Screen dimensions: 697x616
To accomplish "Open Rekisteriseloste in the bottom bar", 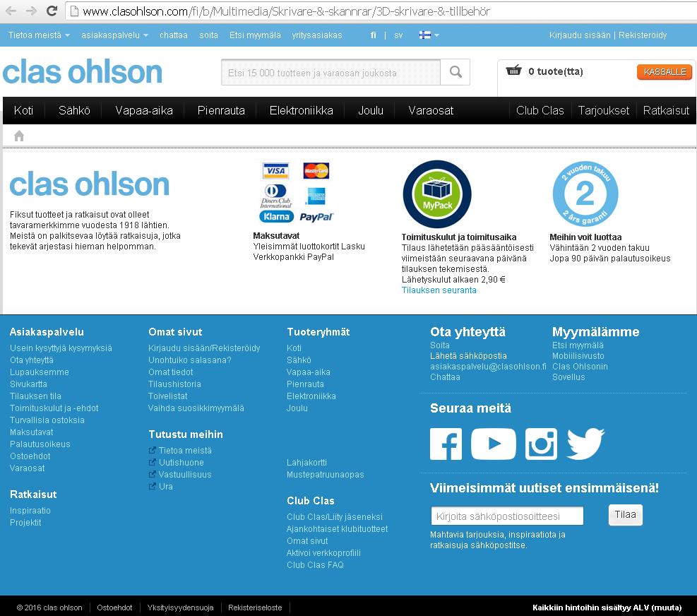I will point(255,608).
